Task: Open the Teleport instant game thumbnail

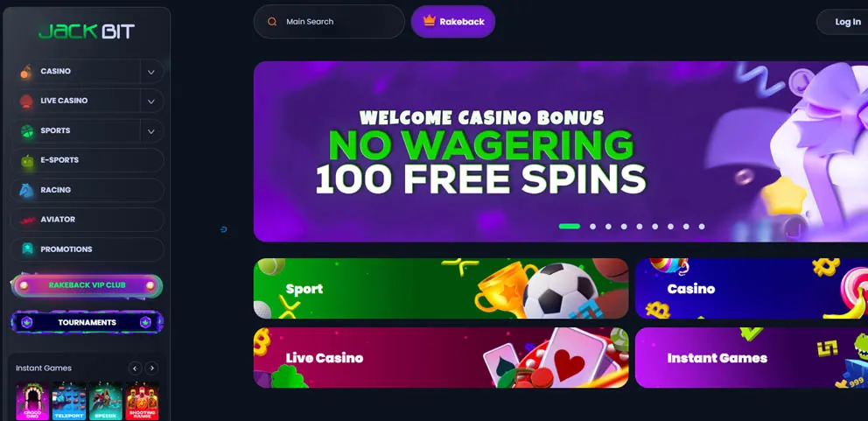Action: (x=68, y=401)
